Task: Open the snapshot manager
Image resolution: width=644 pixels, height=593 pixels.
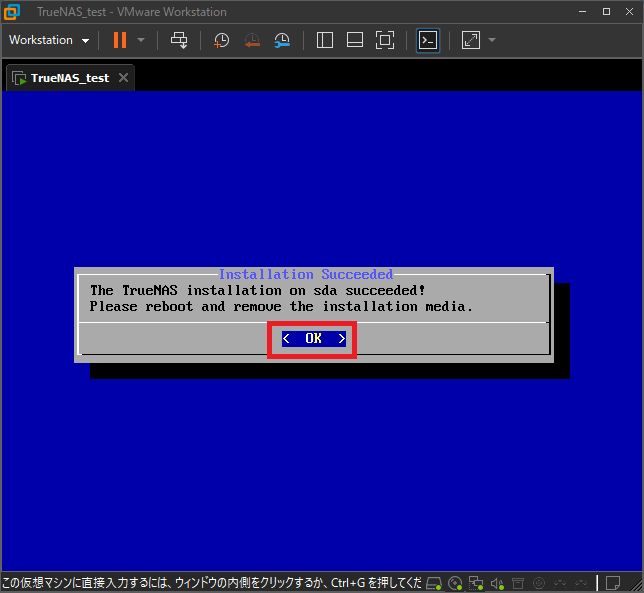Action: (282, 40)
